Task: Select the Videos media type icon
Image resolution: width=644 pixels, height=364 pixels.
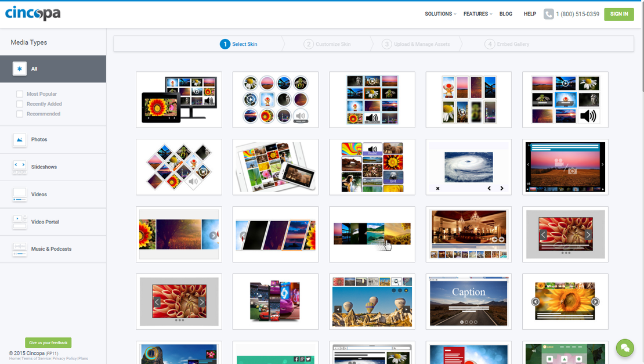Action: (x=19, y=194)
